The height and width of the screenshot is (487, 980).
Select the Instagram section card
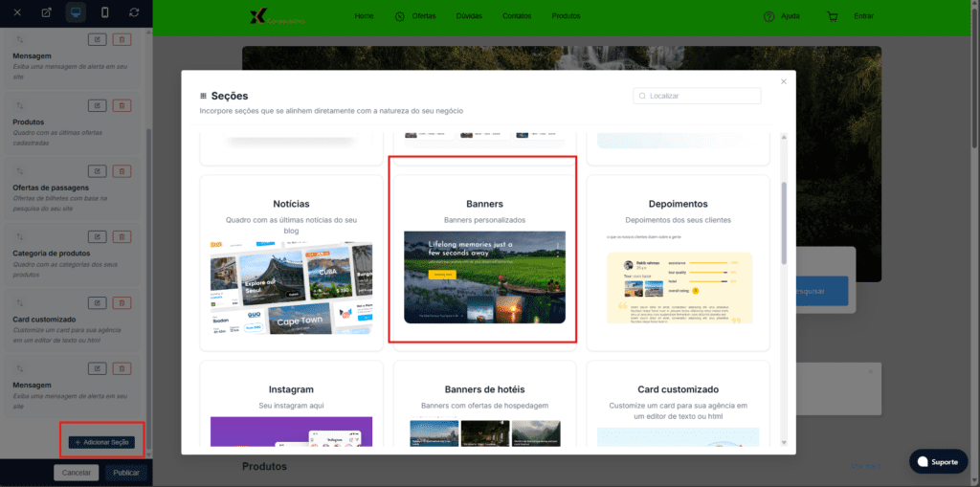[x=291, y=404]
